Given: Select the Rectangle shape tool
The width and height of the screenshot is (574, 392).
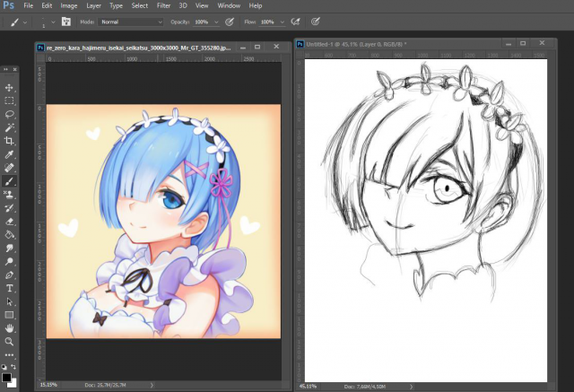Looking at the screenshot, I should 9,315.
